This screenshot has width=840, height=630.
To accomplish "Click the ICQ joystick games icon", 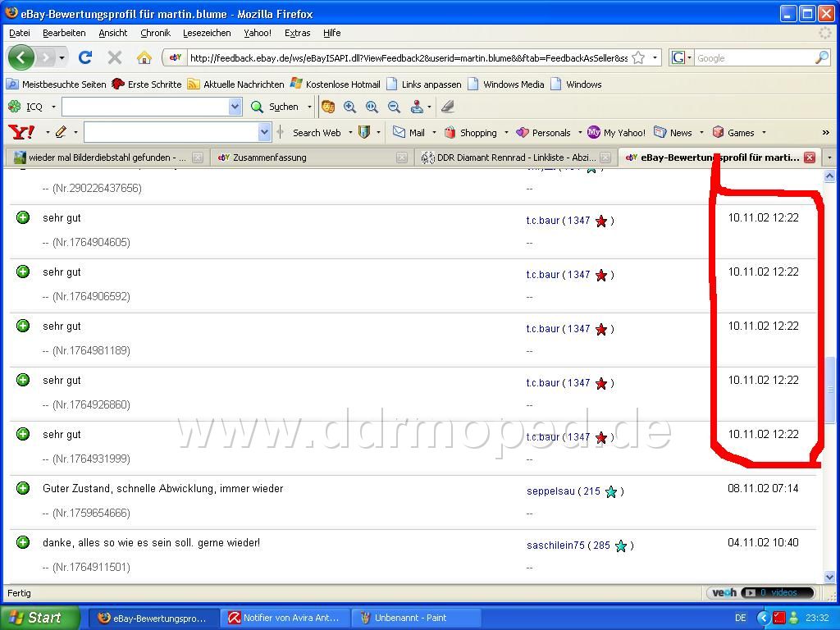I will (417, 107).
